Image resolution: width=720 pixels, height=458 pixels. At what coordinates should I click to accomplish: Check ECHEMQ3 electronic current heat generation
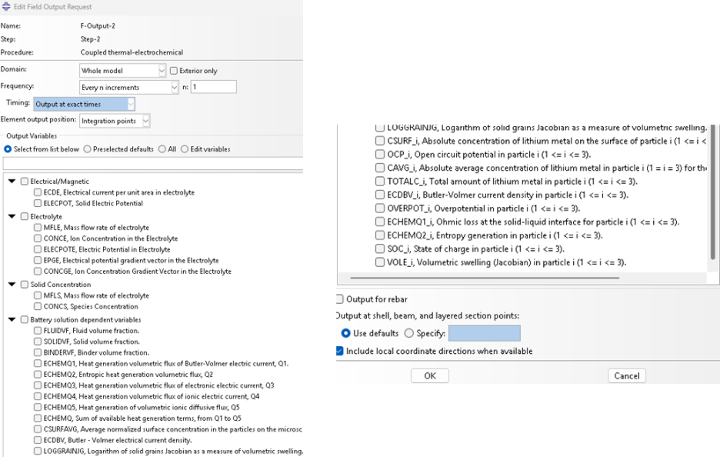(38, 385)
